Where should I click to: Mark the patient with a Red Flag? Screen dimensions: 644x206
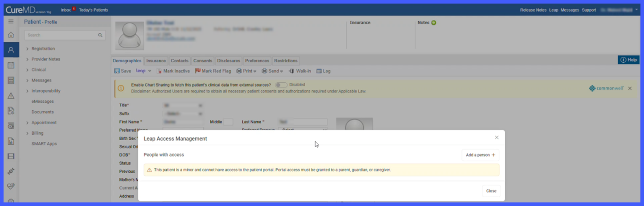tap(213, 71)
